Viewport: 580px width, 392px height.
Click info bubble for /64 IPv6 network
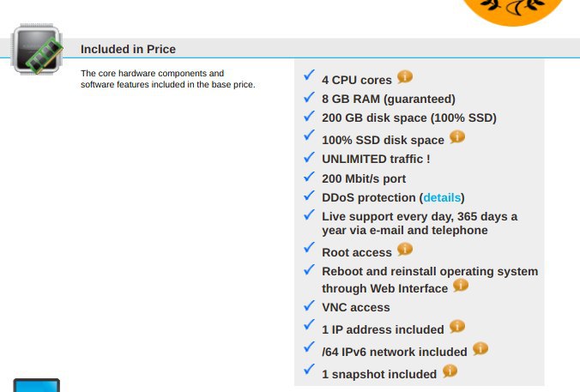click(x=480, y=349)
